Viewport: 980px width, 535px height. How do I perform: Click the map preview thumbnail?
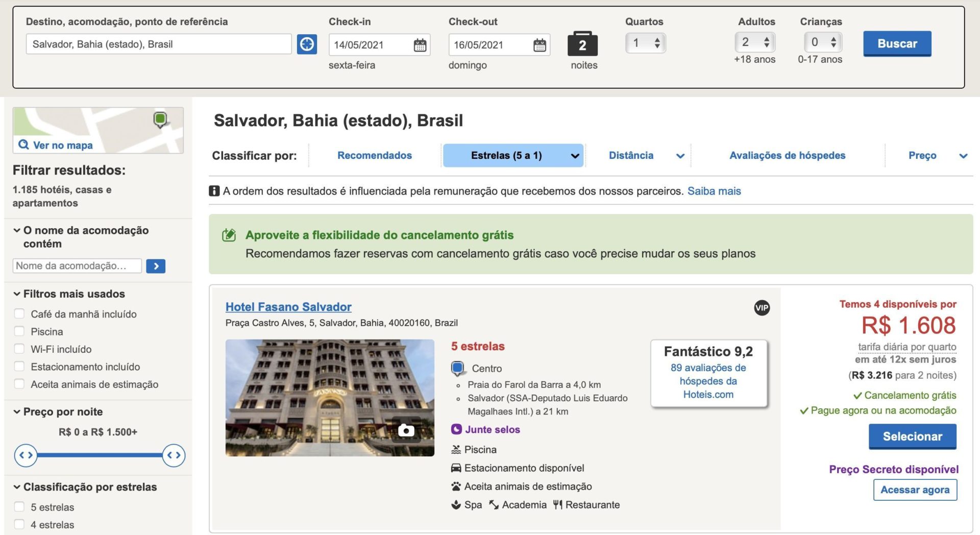pyautogui.click(x=98, y=130)
